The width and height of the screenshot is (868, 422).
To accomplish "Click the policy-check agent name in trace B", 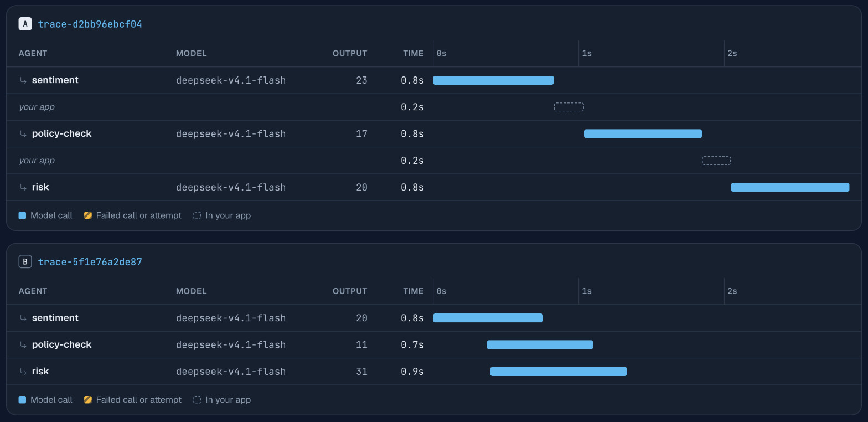I will 61,344.
